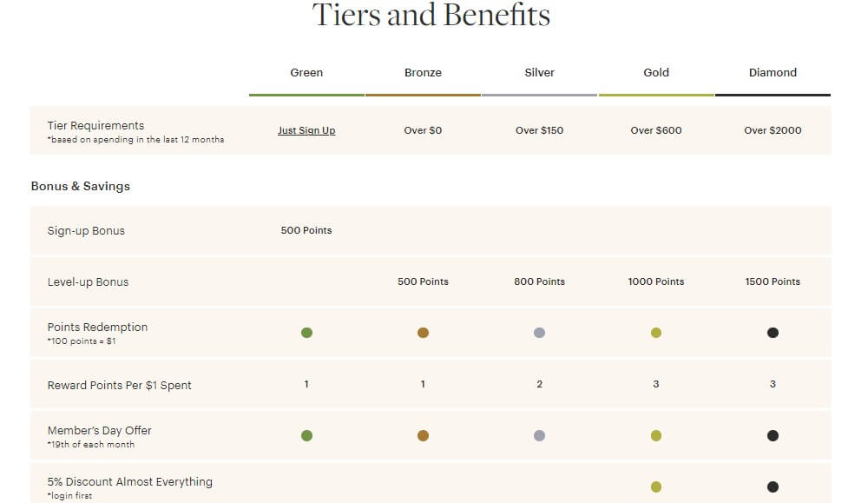The height and width of the screenshot is (503, 868).
Task: Click the Bronze Points Redemption dot
Action: pyautogui.click(x=423, y=332)
